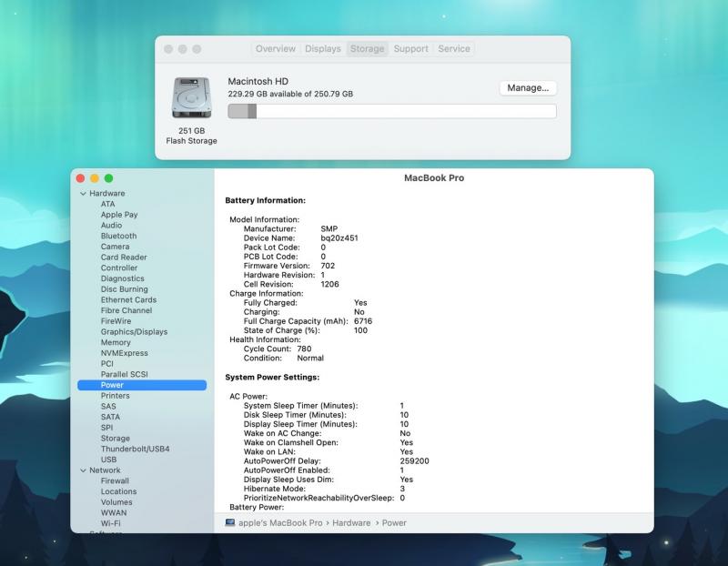
Task: Click the "229.29 GB available of 250.79 GB" text
Action: click(290, 94)
